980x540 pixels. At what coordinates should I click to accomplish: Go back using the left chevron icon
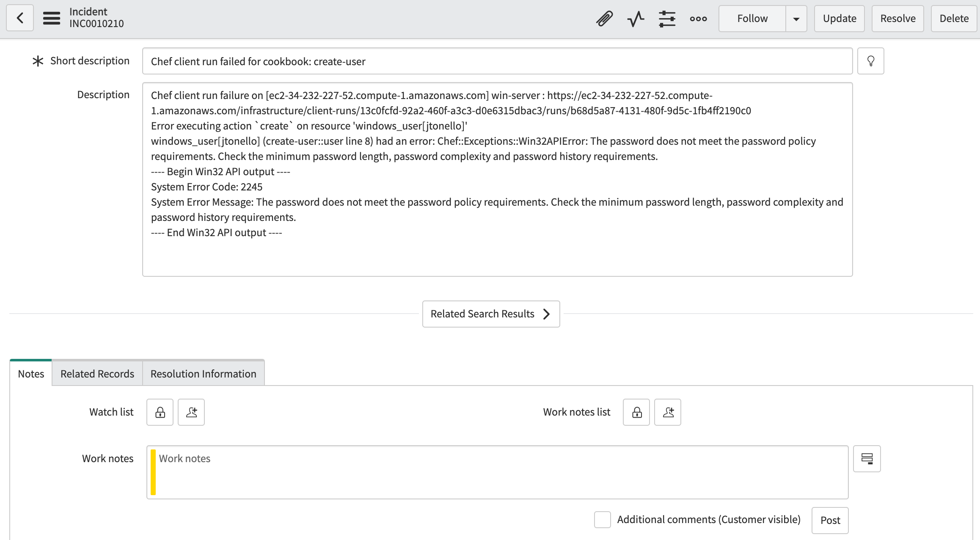20,18
